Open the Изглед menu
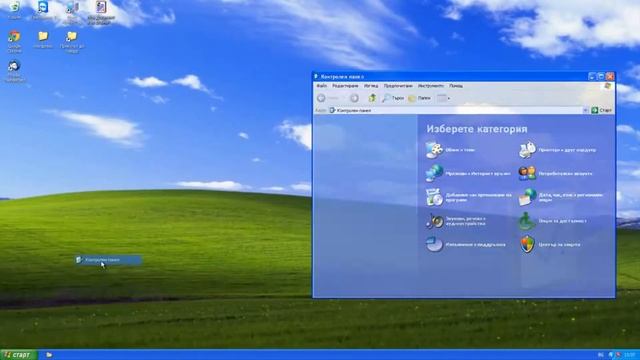Viewport: 640px width, 360px height. (x=371, y=86)
